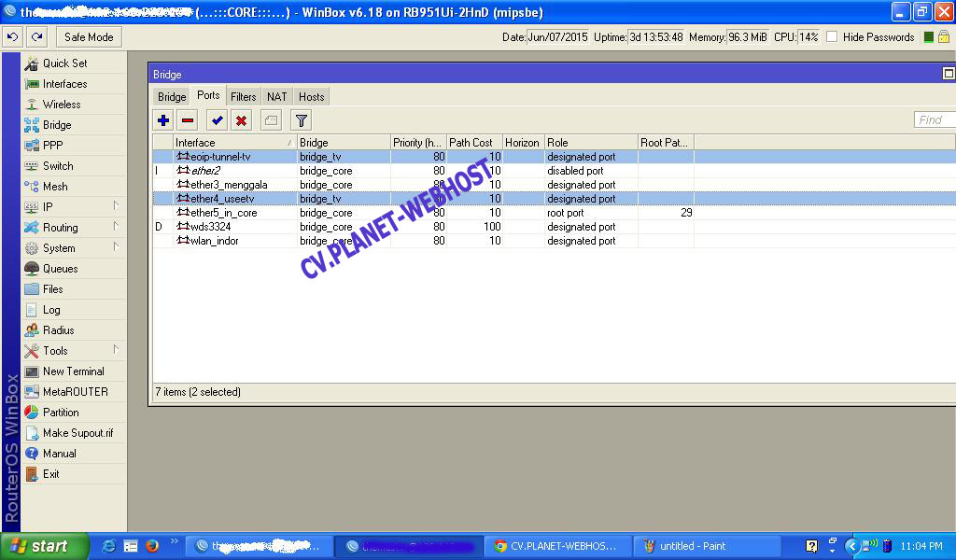Disable selected ports with the red X icon
956x560 pixels.
[241, 120]
